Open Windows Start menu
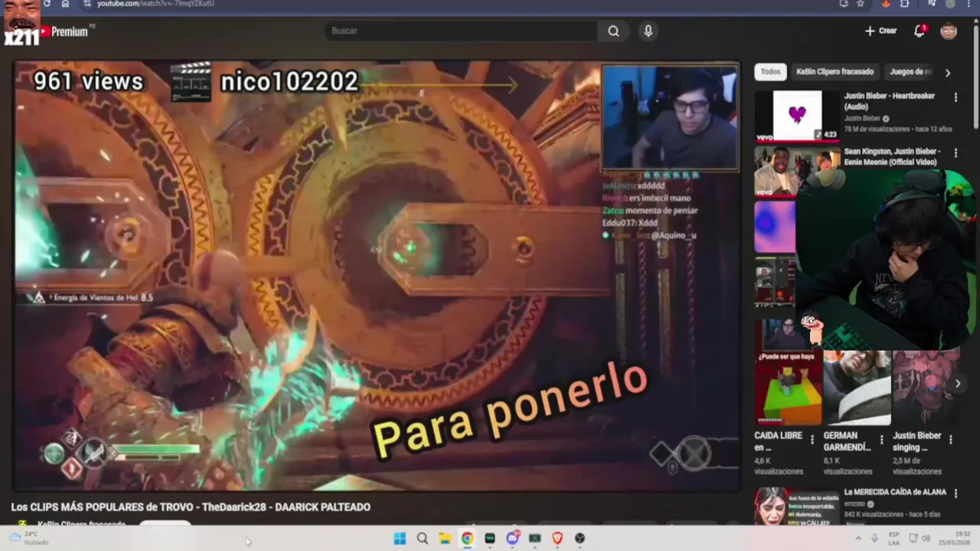980x551 pixels. 400,539
